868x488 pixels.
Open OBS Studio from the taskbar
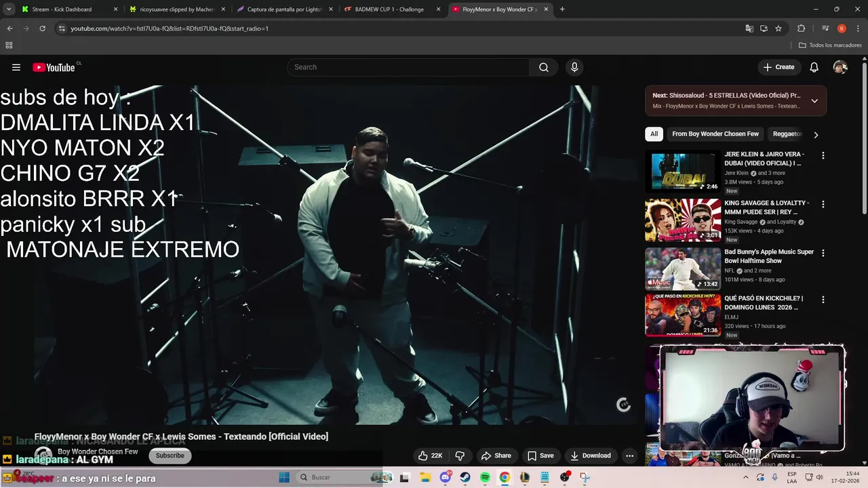click(565, 477)
